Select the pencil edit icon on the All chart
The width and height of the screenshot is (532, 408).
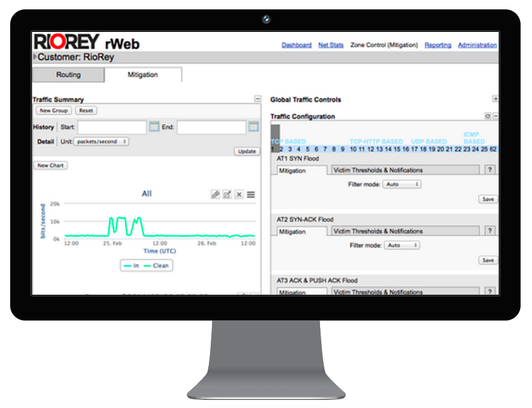click(214, 195)
